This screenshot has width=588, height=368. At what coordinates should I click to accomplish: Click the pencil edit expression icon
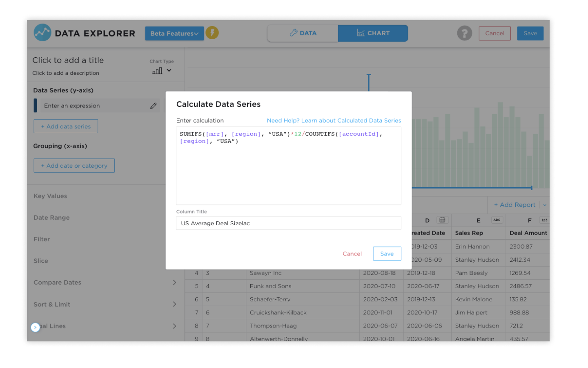coord(154,106)
